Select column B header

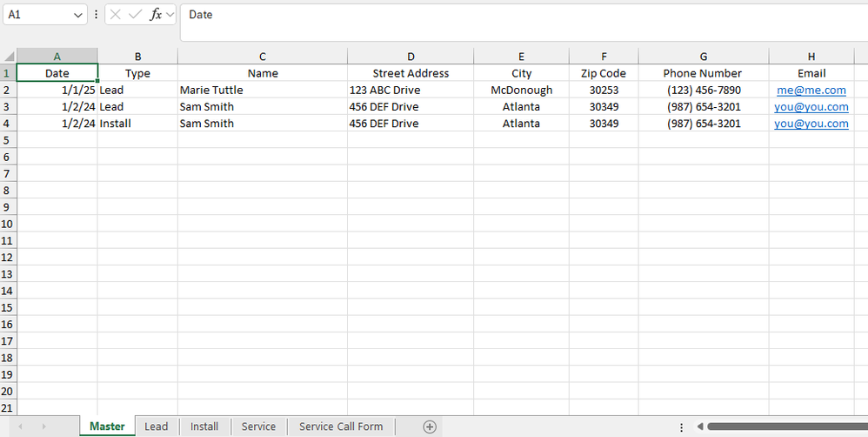tap(137, 56)
